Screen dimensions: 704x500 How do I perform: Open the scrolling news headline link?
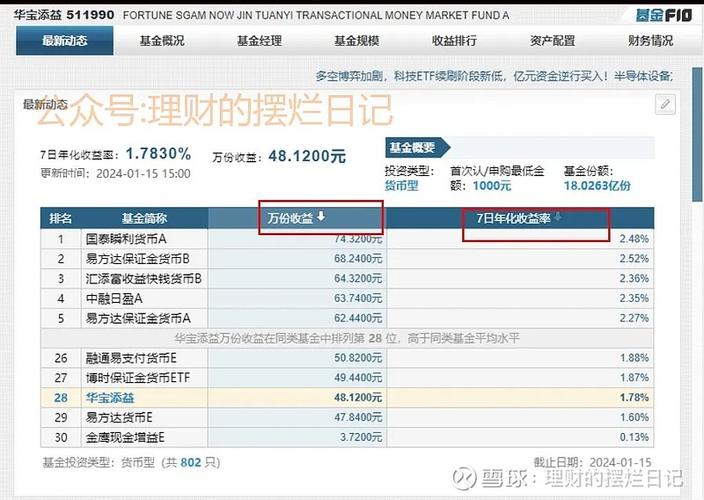tap(494, 76)
